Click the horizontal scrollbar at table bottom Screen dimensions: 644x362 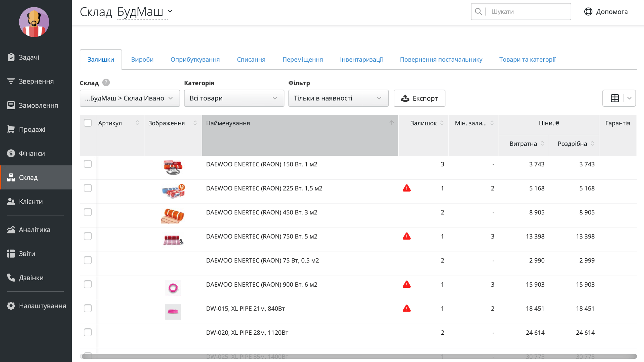click(x=359, y=356)
